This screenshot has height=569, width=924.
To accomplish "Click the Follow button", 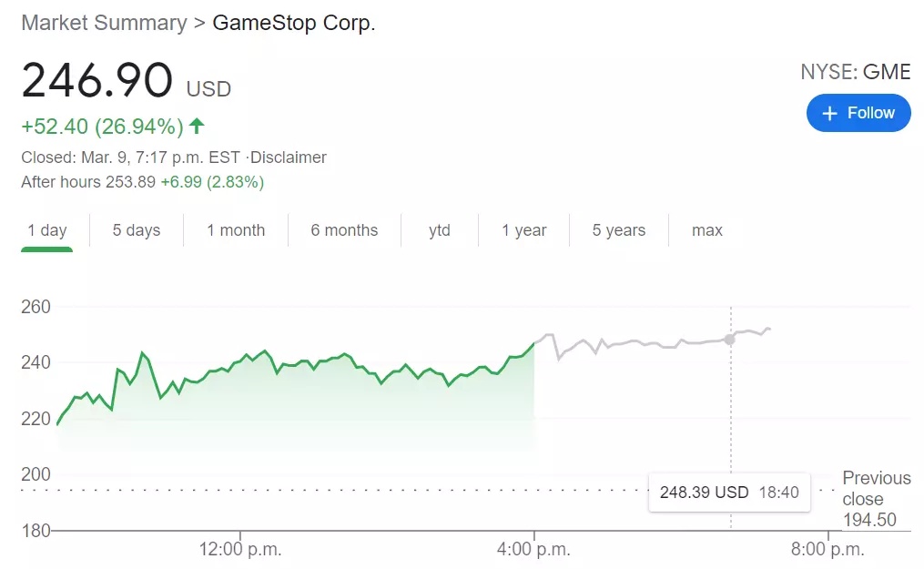I will [858, 113].
